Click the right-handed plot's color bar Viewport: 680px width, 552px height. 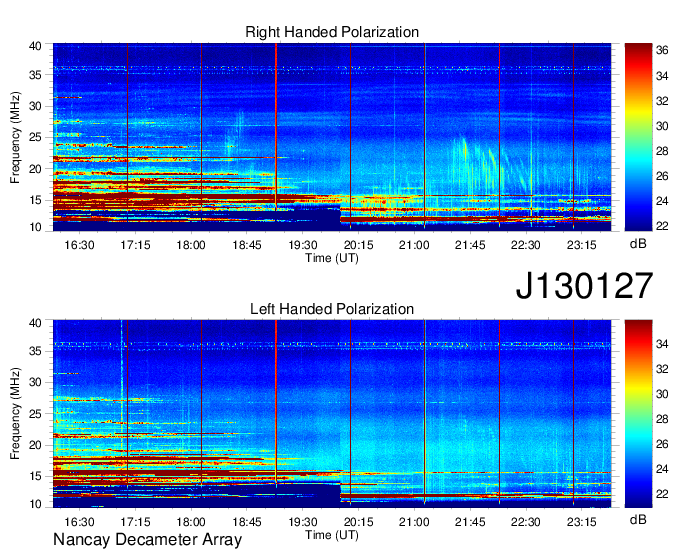(x=638, y=137)
